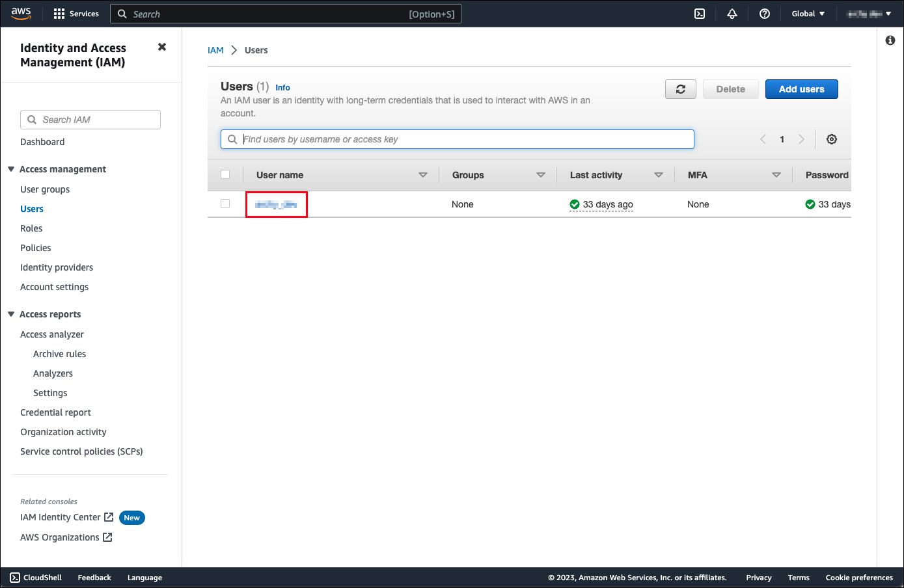Open Dashboard in the sidebar
This screenshot has height=588, width=904.
42,142
